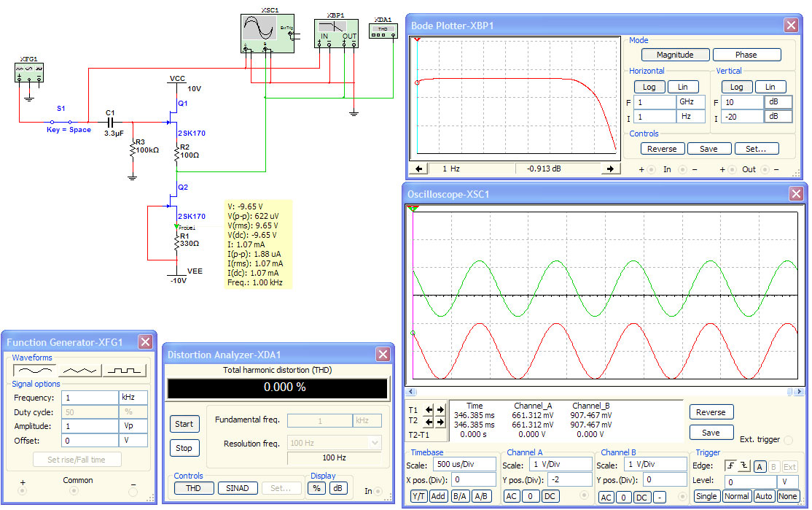Move Bode plotter cursor right with arrow

(x=609, y=169)
